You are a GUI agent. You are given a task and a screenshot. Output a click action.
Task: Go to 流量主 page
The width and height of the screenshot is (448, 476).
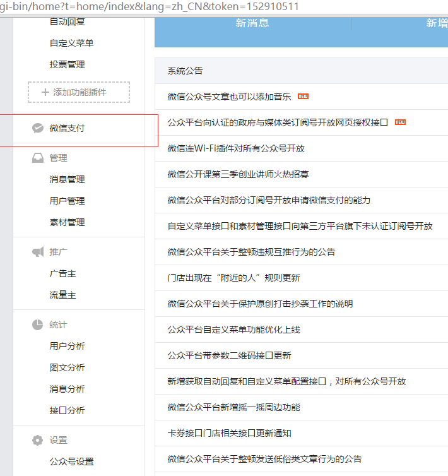63,295
